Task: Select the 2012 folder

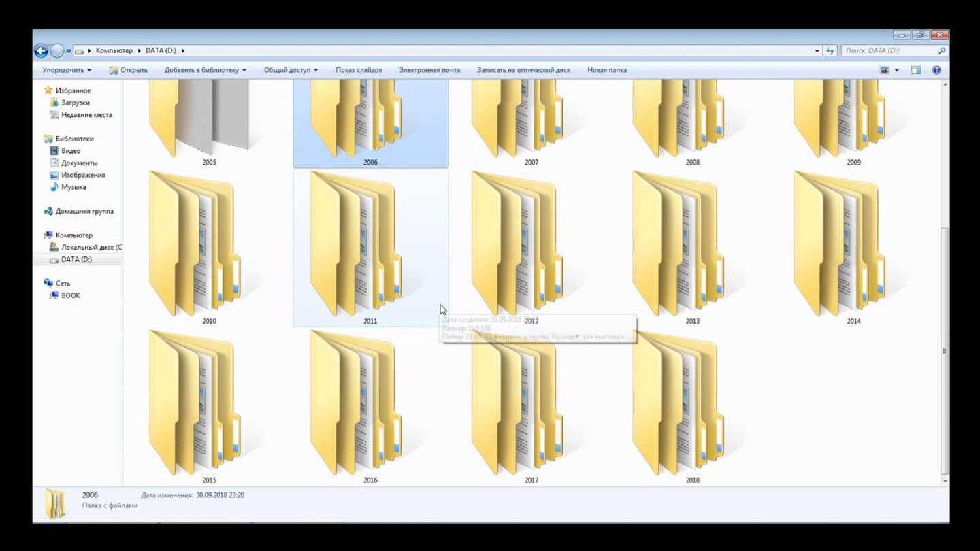Action: tap(532, 248)
